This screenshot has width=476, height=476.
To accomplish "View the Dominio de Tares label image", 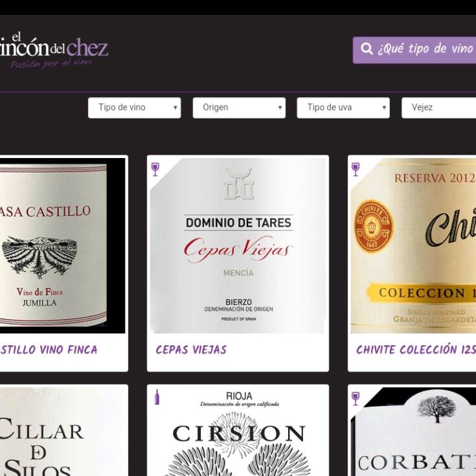I will coord(238,245).
